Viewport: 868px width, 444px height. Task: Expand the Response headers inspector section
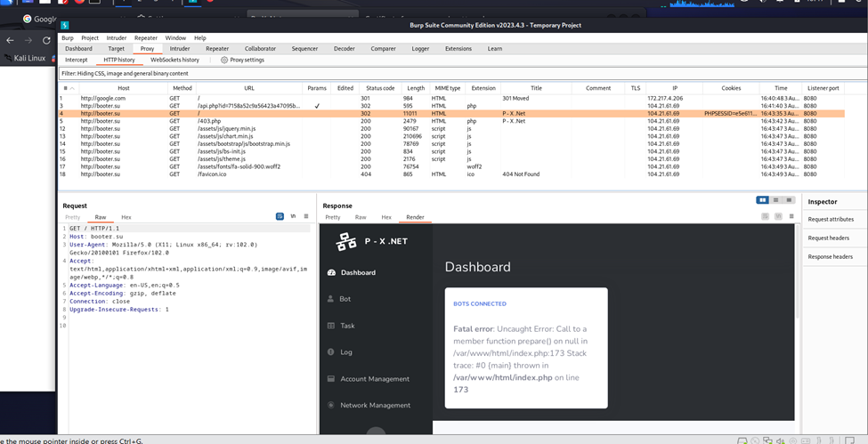830,256
